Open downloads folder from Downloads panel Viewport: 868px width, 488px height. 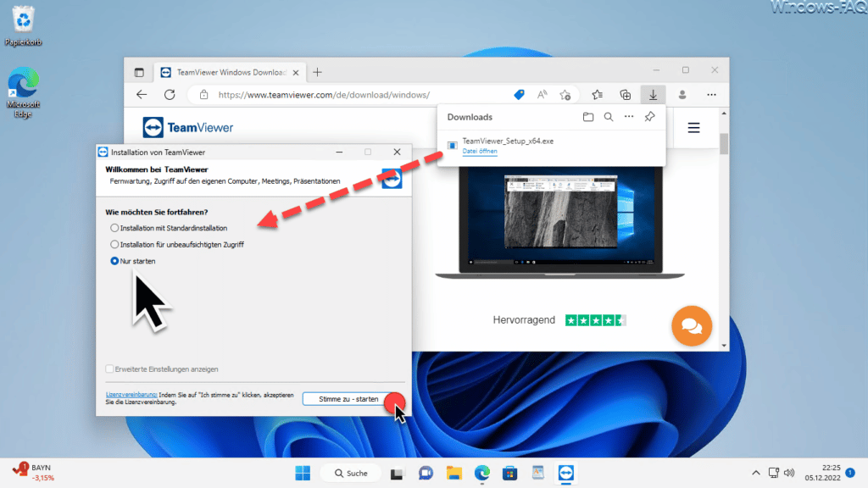[x=588, y=117]
